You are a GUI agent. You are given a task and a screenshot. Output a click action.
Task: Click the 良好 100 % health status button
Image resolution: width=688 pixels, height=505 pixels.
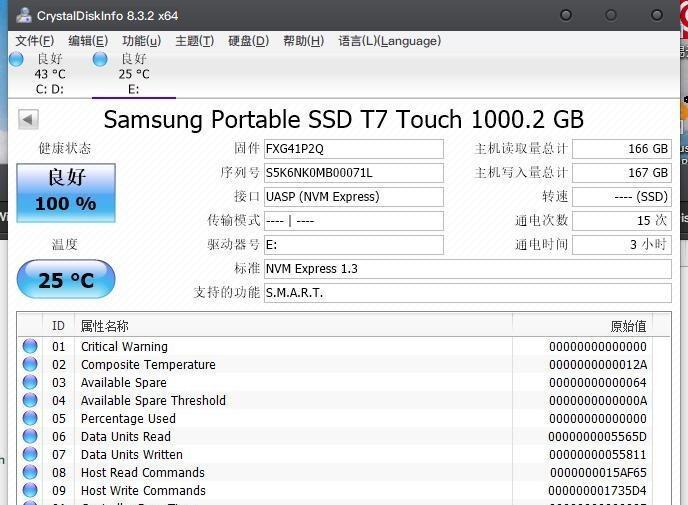pyautogui.click(x=66, y=193)
